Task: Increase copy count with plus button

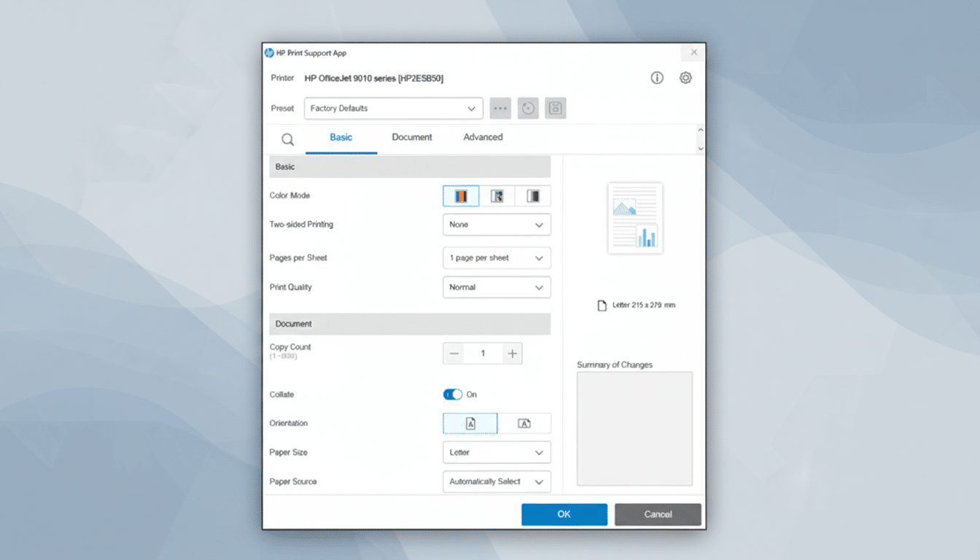Action: tap(513, 353)
